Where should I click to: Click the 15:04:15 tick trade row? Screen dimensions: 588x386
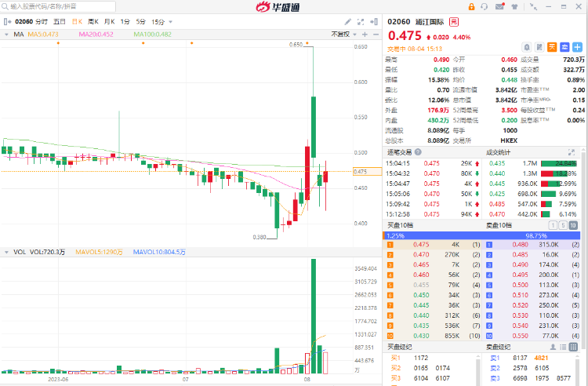[x=433, y=163]
